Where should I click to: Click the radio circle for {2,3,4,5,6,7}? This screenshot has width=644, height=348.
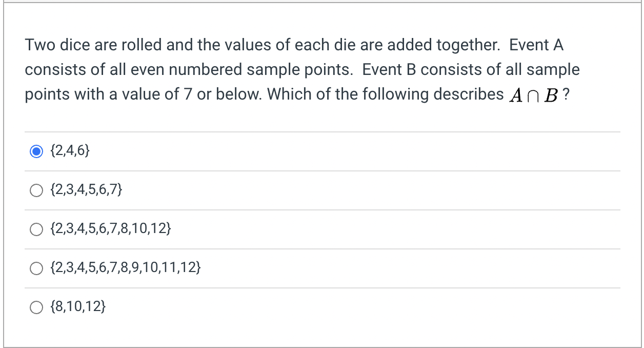[36, 190]
